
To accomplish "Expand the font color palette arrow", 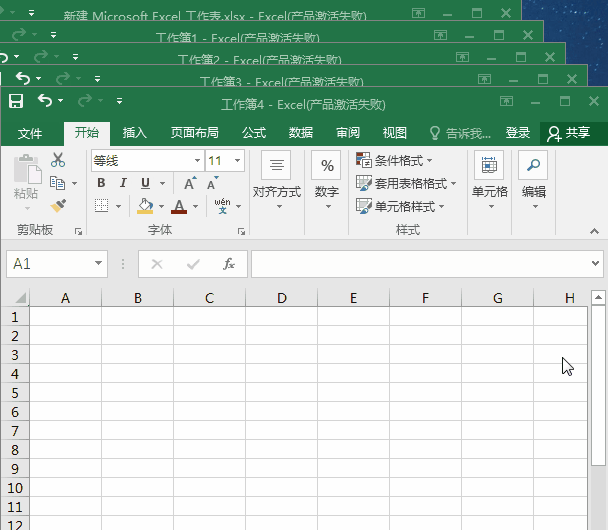I will pos(195,206).
